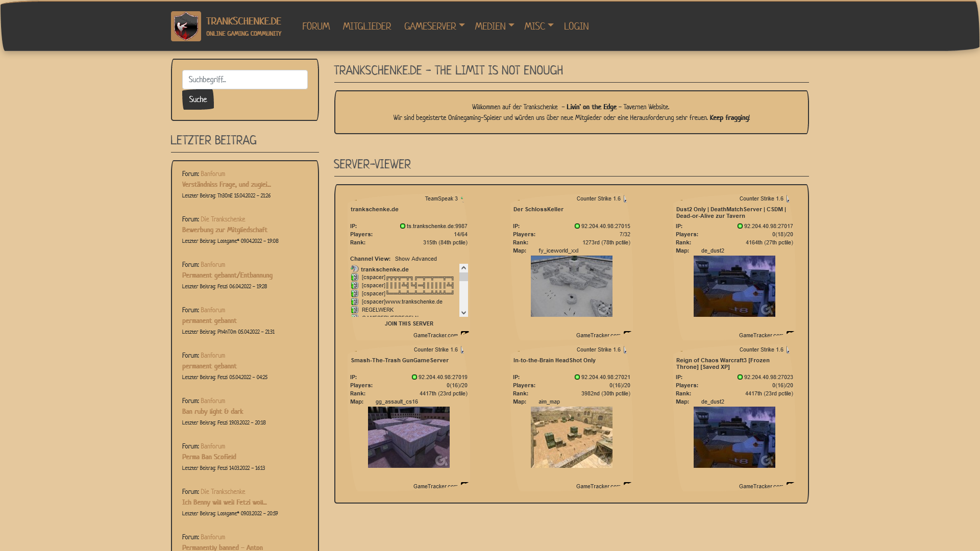The height and width of the screenshot is (551, 980).
Task: Select the REGELWERK channel icon
Action: 355,310
